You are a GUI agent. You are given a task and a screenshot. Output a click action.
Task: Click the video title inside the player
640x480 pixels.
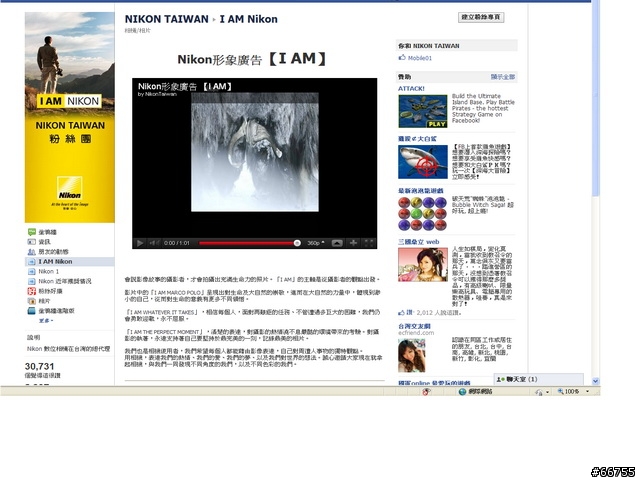click(185, 86)
